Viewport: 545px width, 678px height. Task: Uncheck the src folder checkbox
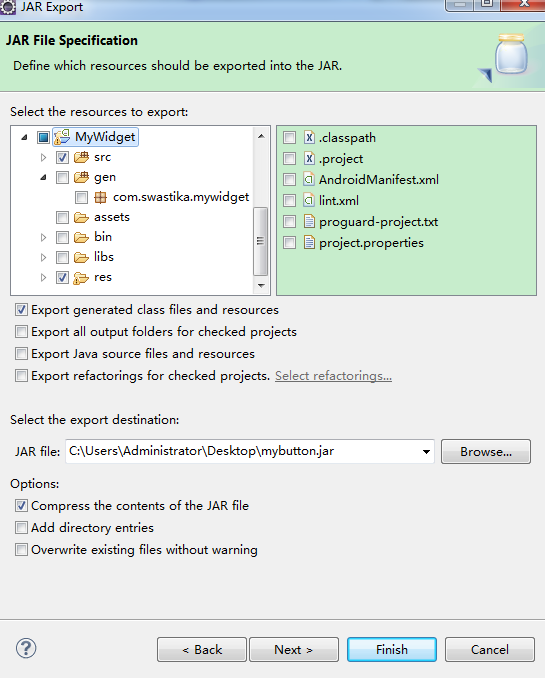pos(62,157)
